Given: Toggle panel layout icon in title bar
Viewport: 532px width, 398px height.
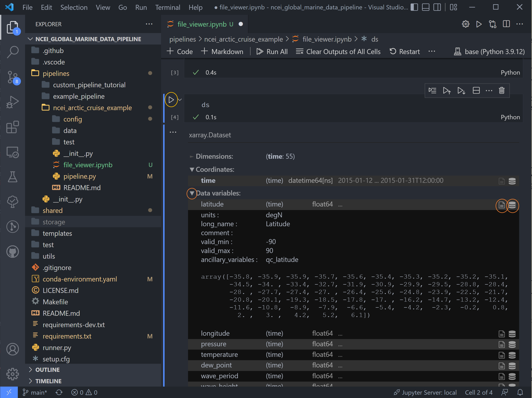Looking at the screenshot, I should [x=426, y=7].
